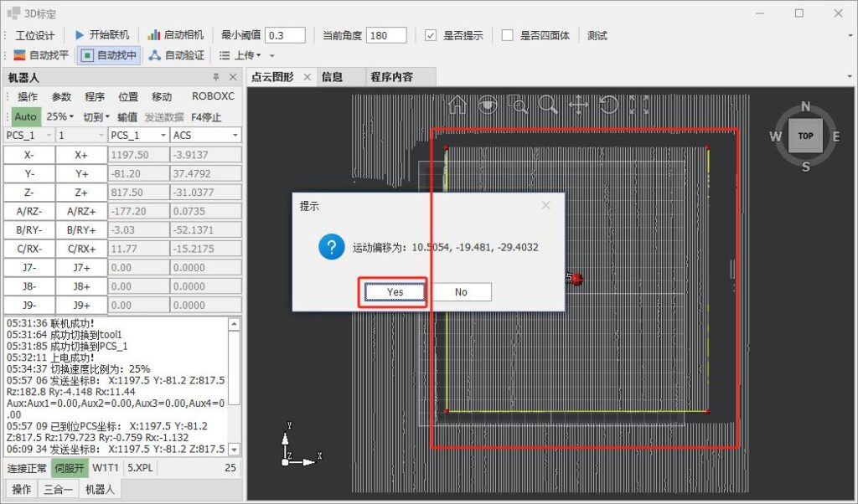This screenshot has height=504, width=858.
Task: Click the fullscreen expand icon in viewport
Action: tap(639, 105)
